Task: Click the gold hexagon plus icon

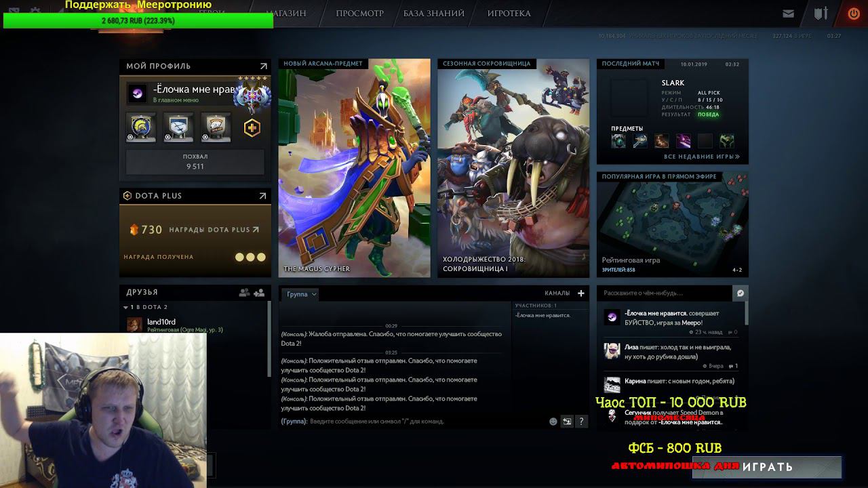Action: [x=252, y=127]
